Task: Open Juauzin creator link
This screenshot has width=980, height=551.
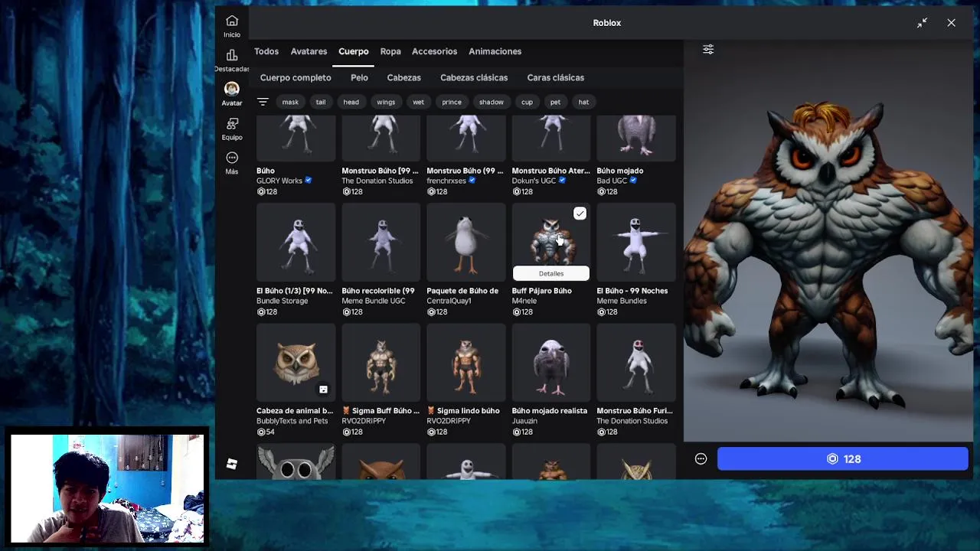Action: click(524, 421)
